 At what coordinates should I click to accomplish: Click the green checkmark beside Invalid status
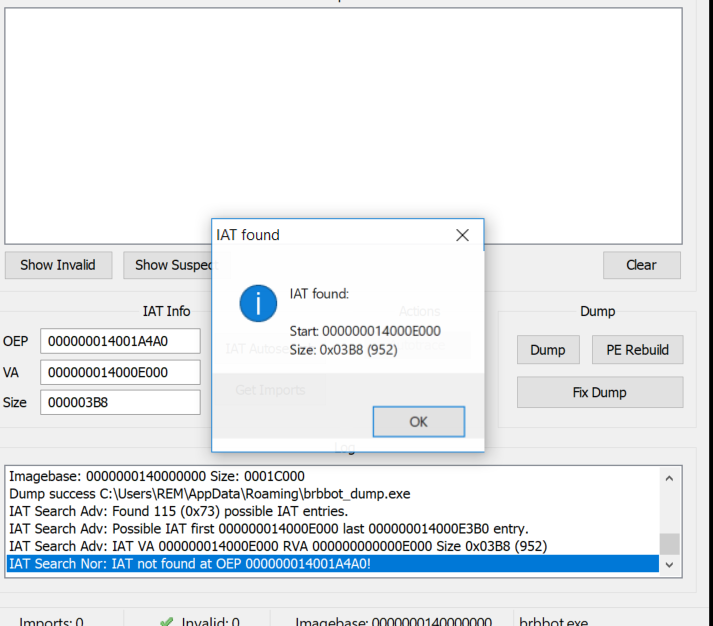click(167, 621)
